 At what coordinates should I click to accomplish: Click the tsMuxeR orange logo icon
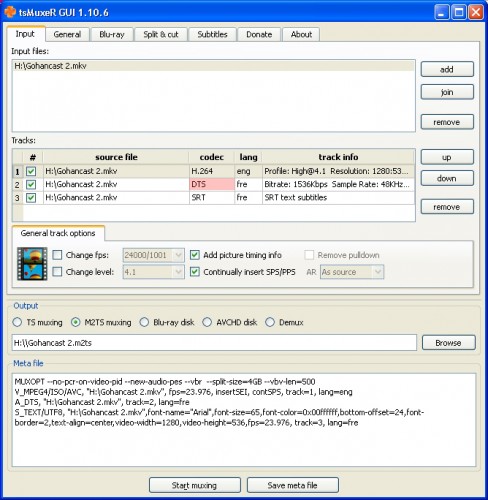[x=10, y=12]
